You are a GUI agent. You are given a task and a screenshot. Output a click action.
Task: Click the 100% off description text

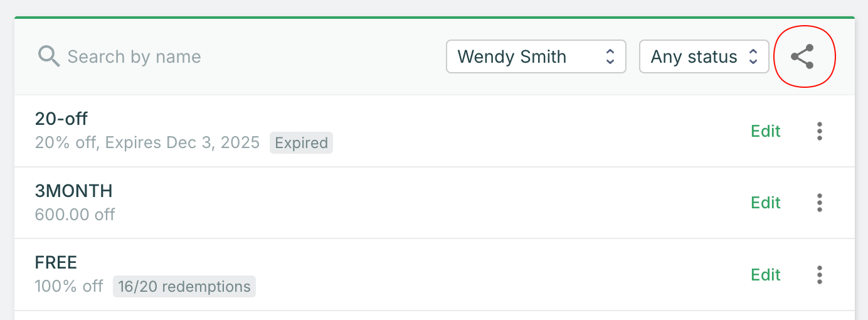click(x=69, y=287)
